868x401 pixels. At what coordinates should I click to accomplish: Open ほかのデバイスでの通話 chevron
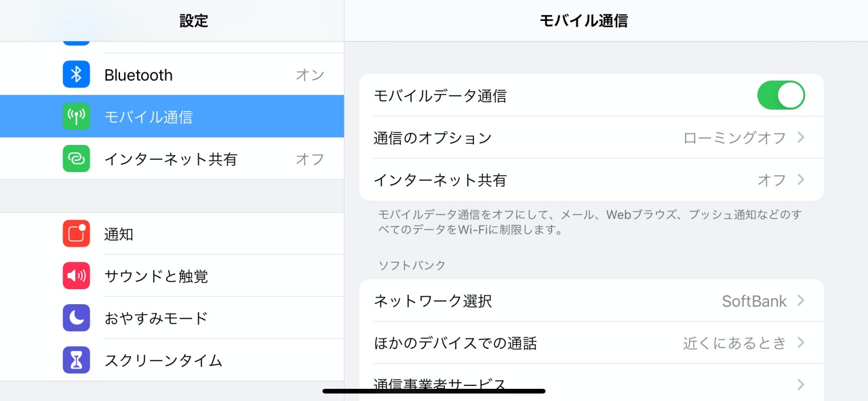[801, 343]
